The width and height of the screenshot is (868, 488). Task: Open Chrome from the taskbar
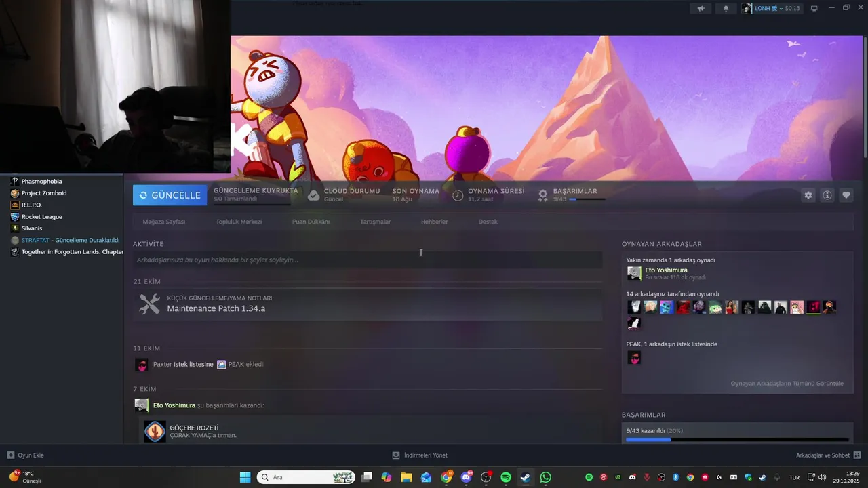[446, 477]
